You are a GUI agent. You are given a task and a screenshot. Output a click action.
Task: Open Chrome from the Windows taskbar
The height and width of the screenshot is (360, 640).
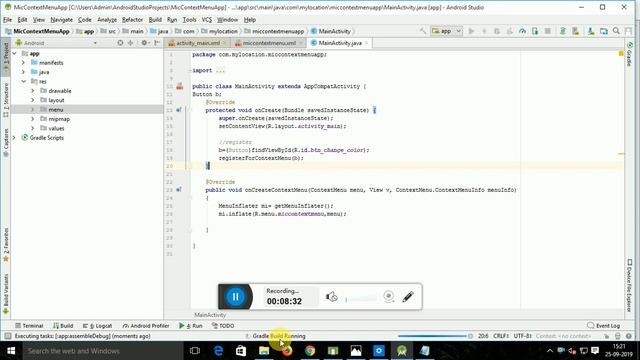(310, 351)
